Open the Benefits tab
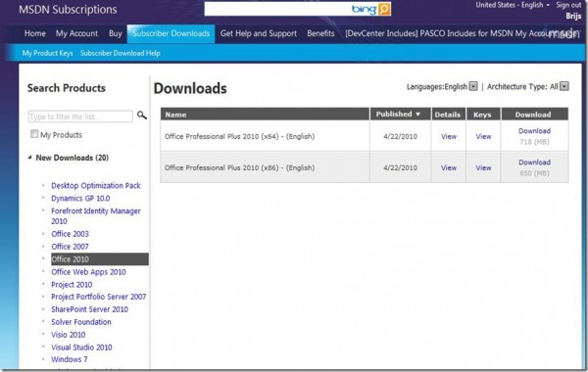The image size is (588, 372). 320,33
